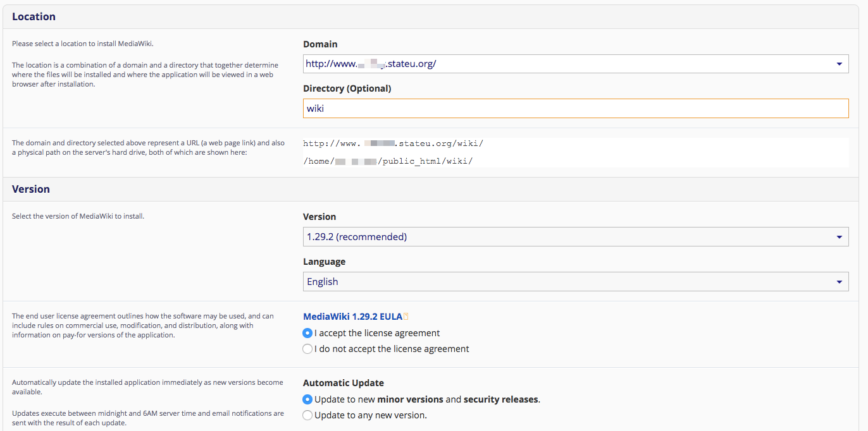Open the Language dropdown showing English

pos(576,282)
